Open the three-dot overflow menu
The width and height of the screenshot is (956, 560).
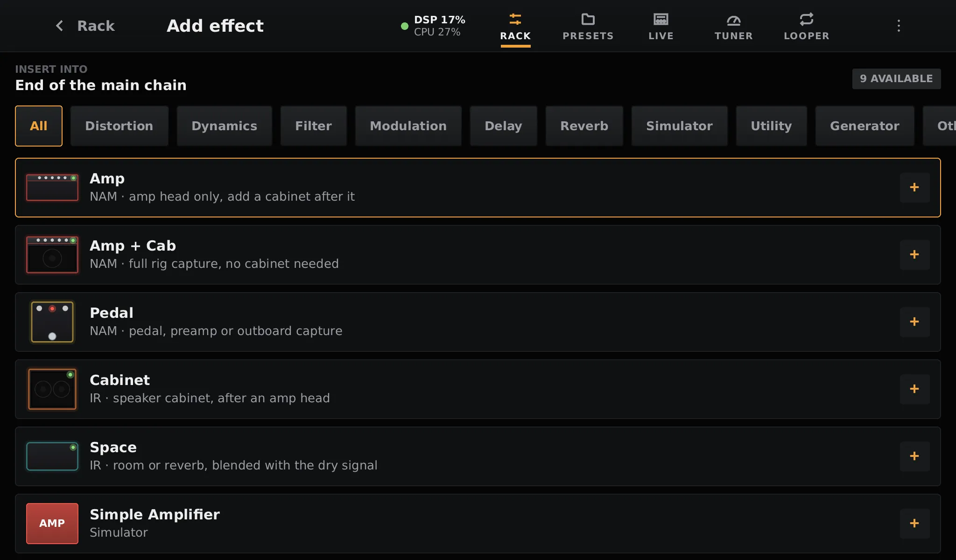pos(899,26)
